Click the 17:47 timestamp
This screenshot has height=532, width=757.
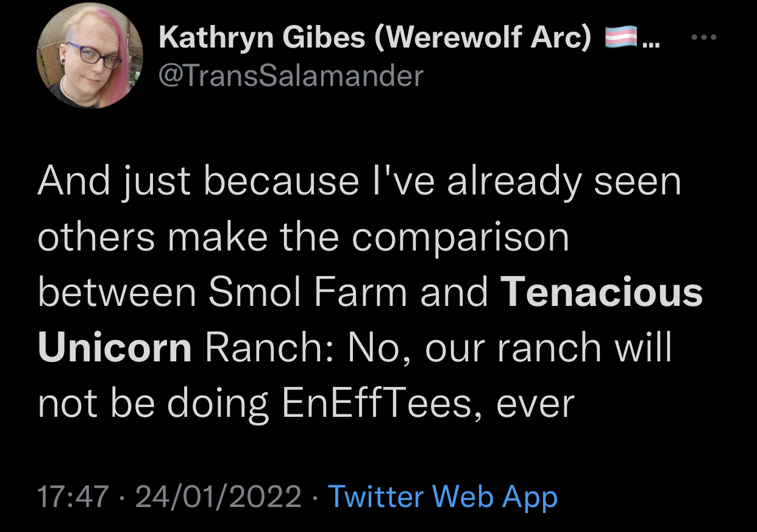point(73,497)
